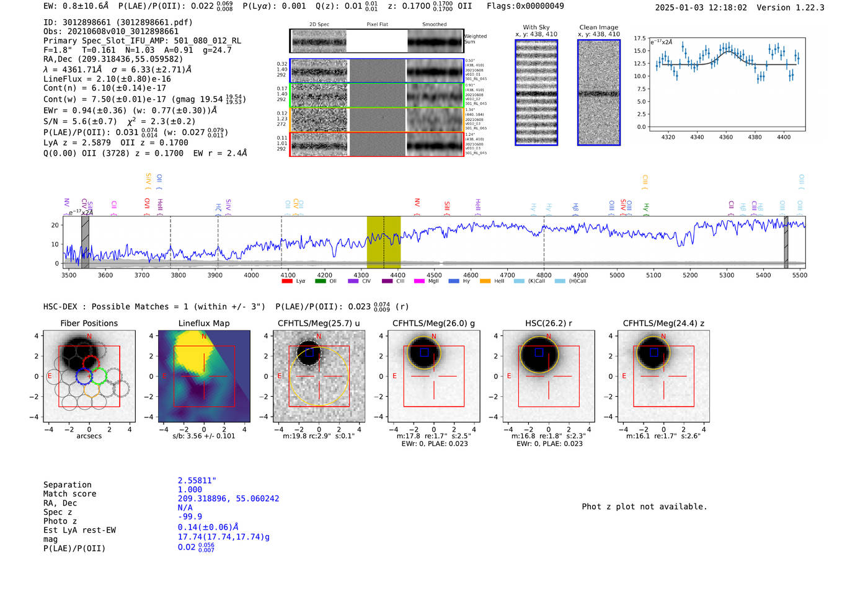Click the orange HeII legend swatch

485,282
